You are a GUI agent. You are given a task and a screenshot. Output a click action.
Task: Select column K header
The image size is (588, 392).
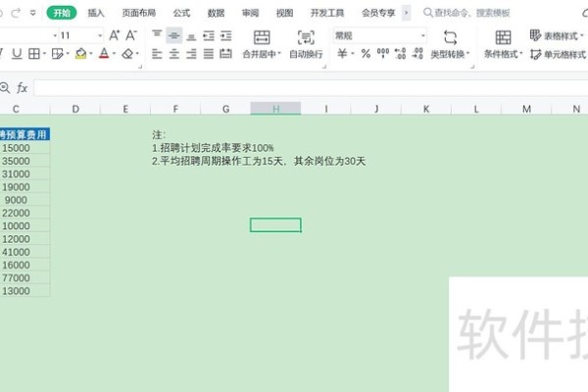(426, 109)
